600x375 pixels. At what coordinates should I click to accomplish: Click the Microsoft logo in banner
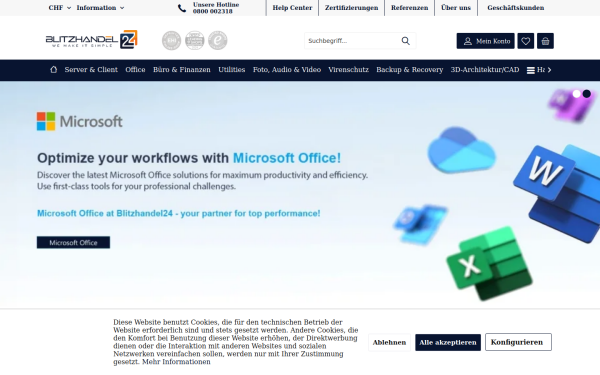pos(80,121)
